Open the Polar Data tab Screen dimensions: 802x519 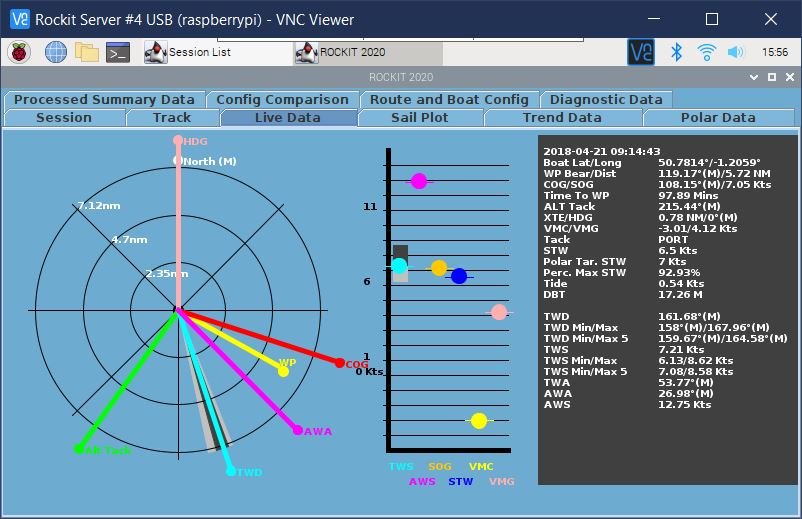[x=717, y=117]
